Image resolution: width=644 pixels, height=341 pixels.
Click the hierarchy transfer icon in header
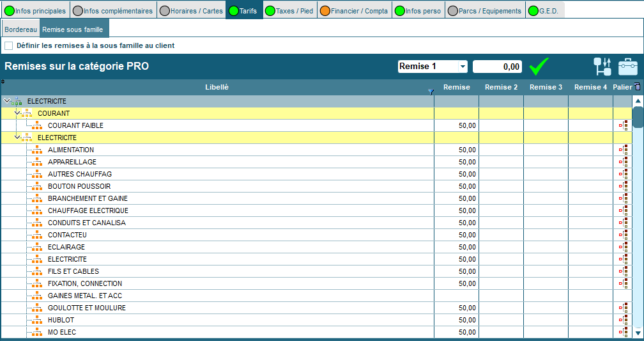[602, 67]
